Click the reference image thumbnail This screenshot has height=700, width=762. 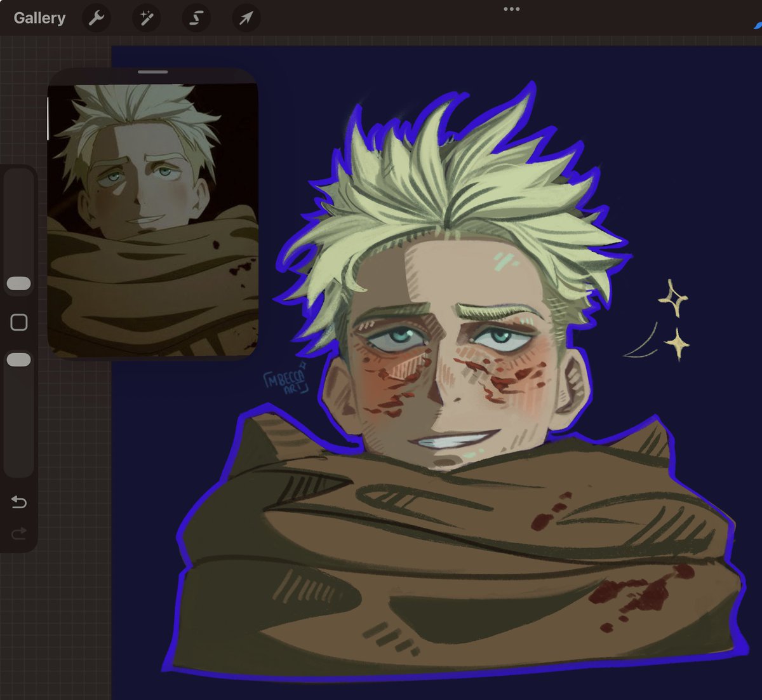coord(152,220)
